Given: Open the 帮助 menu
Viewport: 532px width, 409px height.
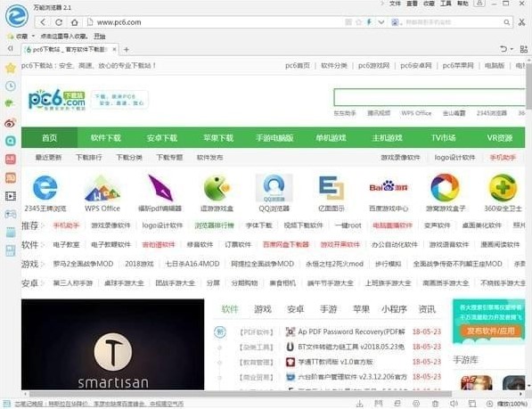Looking at the screenshot, I should [x=462, y=4].
